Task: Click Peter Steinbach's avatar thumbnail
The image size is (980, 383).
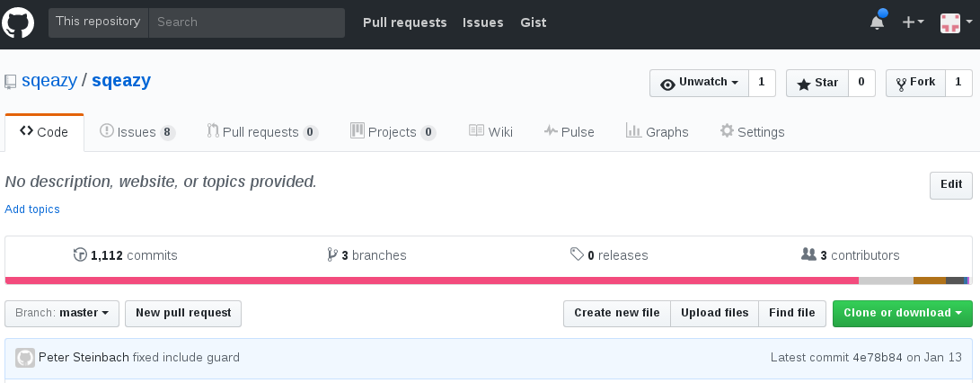Action: click(x=25, y=358)
